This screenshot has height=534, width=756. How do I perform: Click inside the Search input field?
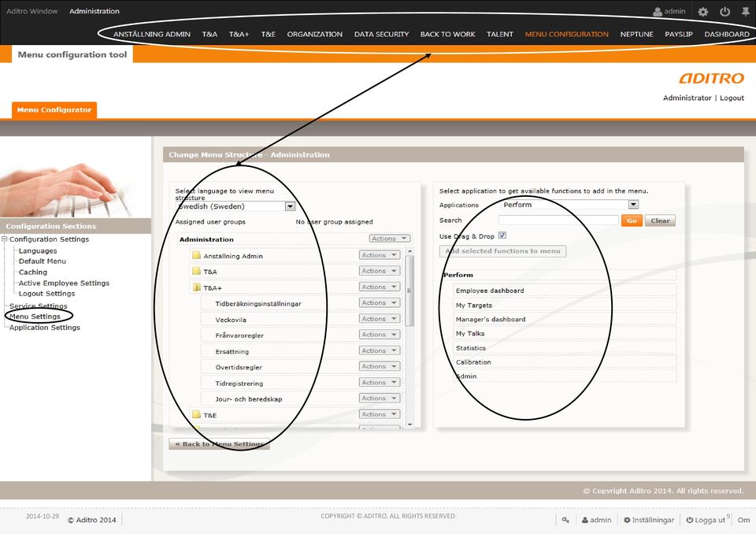click(x=558, y=220)
